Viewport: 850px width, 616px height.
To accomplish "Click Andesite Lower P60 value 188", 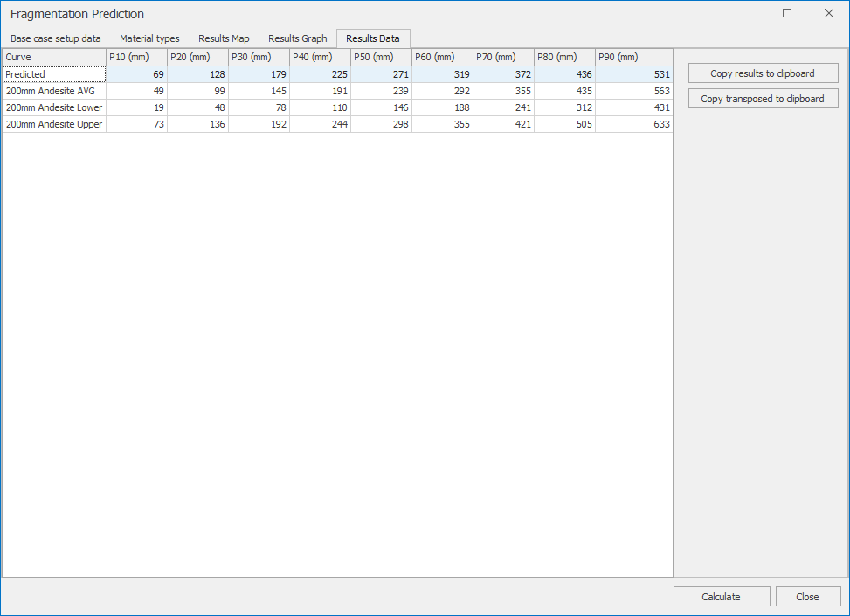I will [x=443, y=107].
